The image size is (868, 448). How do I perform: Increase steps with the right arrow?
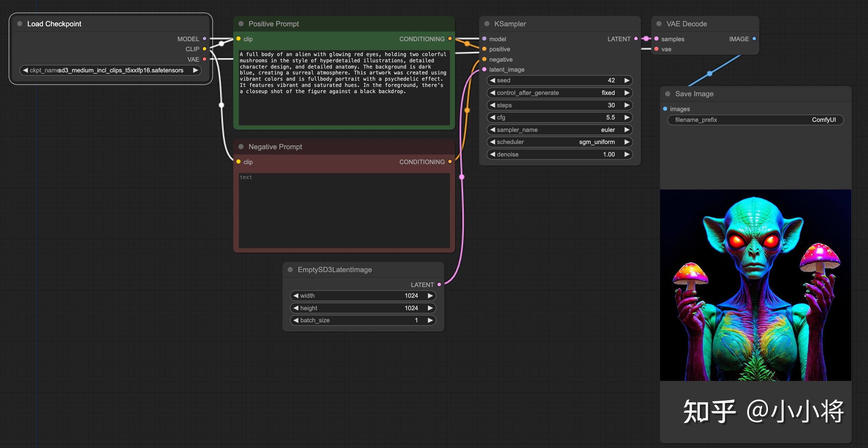627,105
